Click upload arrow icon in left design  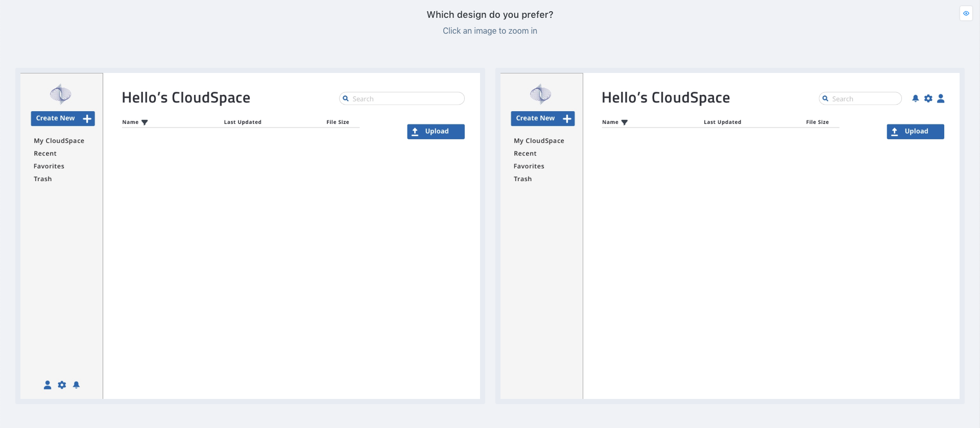click(415, 132)
